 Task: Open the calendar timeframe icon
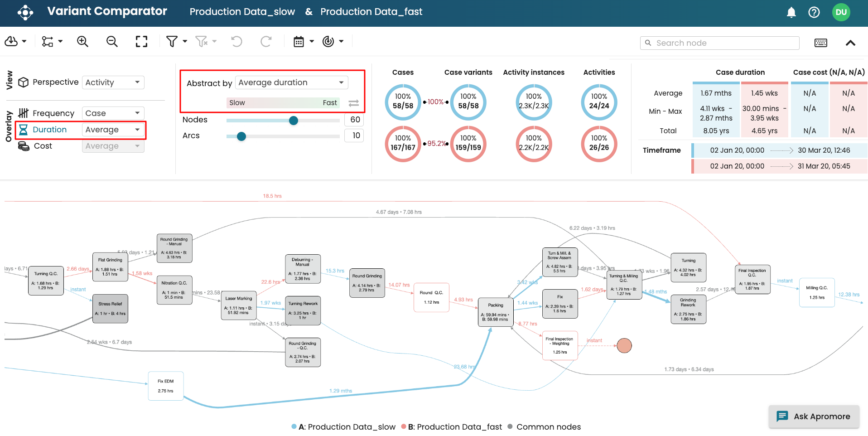(299, 42)
